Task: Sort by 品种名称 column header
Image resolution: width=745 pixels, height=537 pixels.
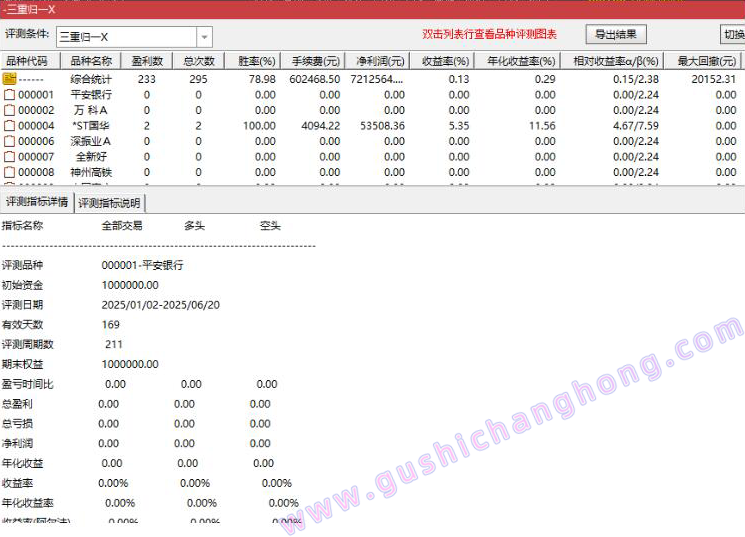Action: (x=91, y=61)
